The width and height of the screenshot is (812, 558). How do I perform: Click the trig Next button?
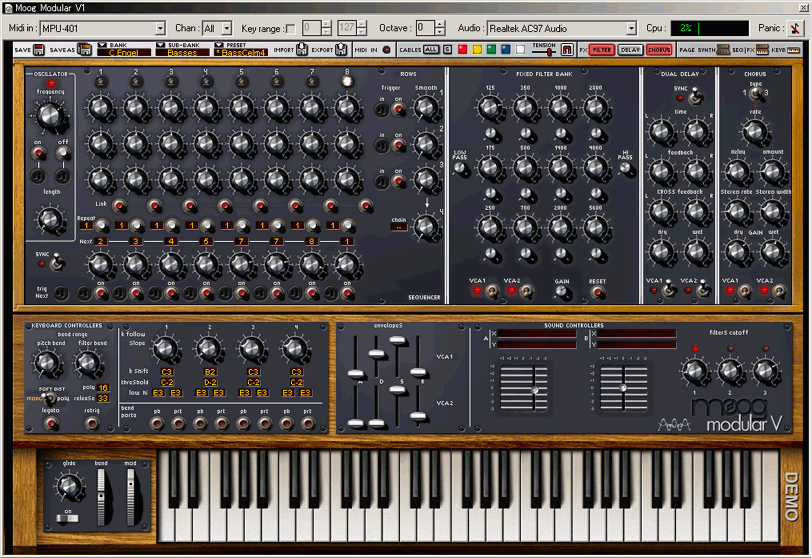pyautogui.click(x=61, y=293)
